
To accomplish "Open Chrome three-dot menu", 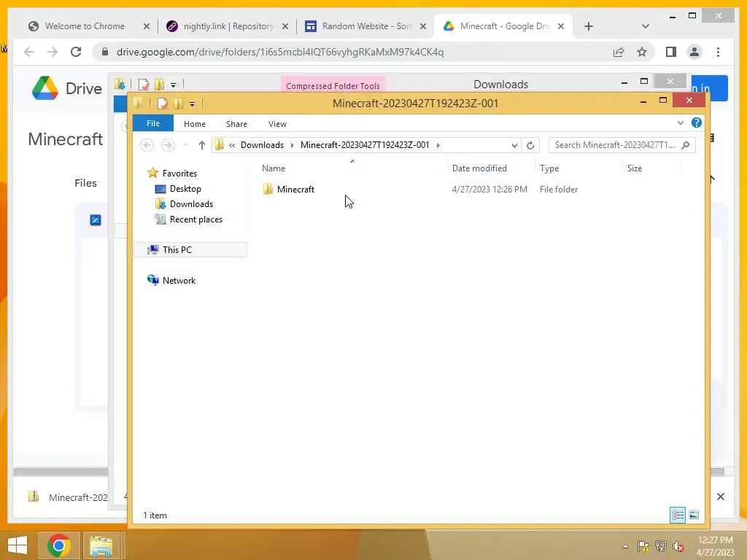I will point(718,52).
